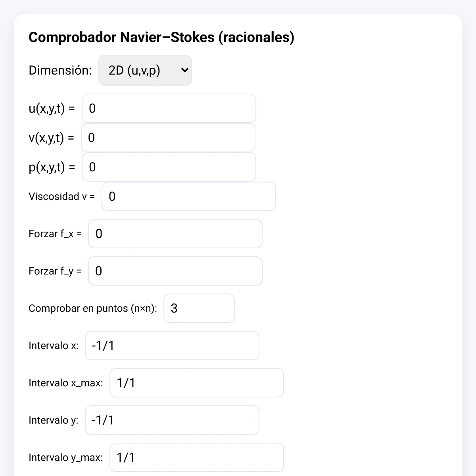Focus the Forzar f_x input
Screen dimensions: 476x476
pos(175,234)
